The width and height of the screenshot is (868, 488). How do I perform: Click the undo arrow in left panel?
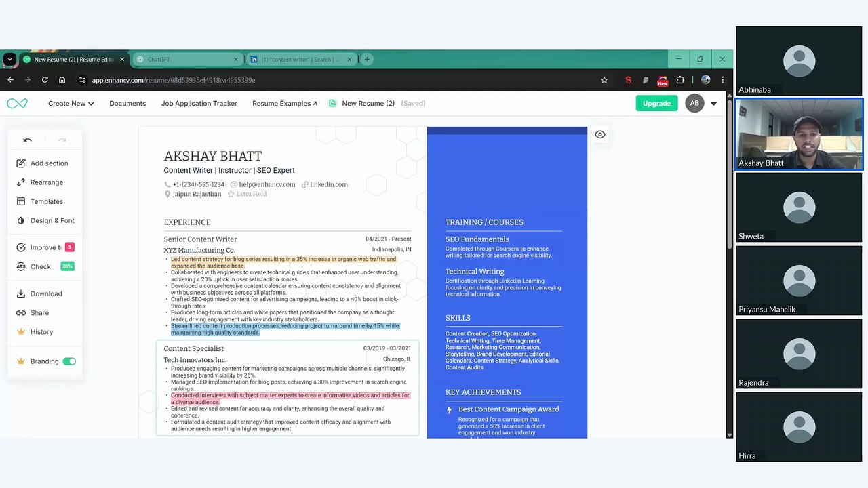click(x=27, y=140)
